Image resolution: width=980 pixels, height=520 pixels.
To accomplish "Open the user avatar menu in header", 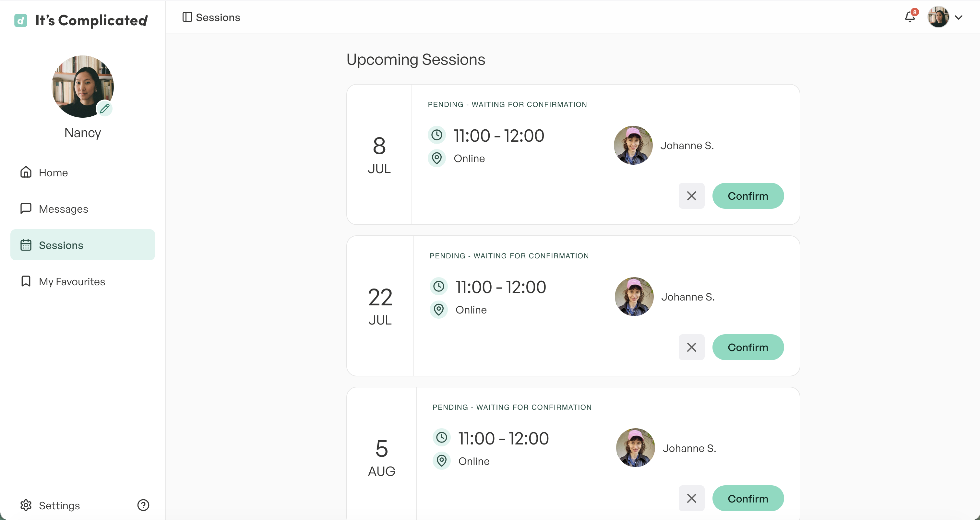I will pyautogui.click(x=938, y=17).
